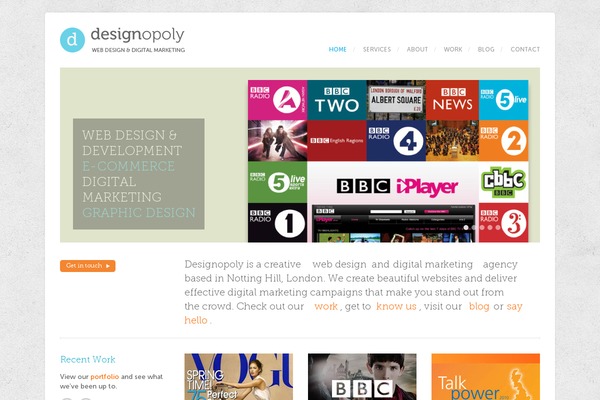Click the BBC Radio 4 tile
This screenshot has height=400, width=600.
tap(395, 141)
